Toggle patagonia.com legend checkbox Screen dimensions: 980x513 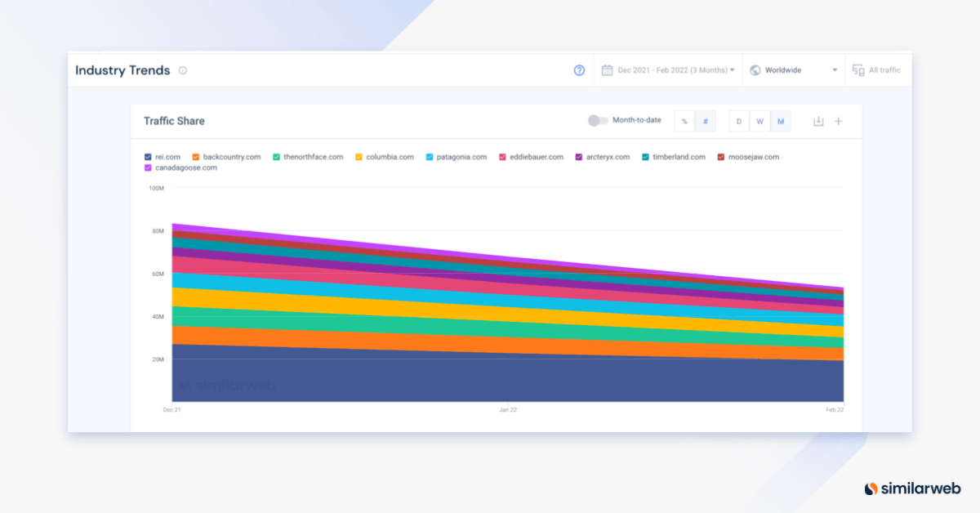(x=430, y=157)
